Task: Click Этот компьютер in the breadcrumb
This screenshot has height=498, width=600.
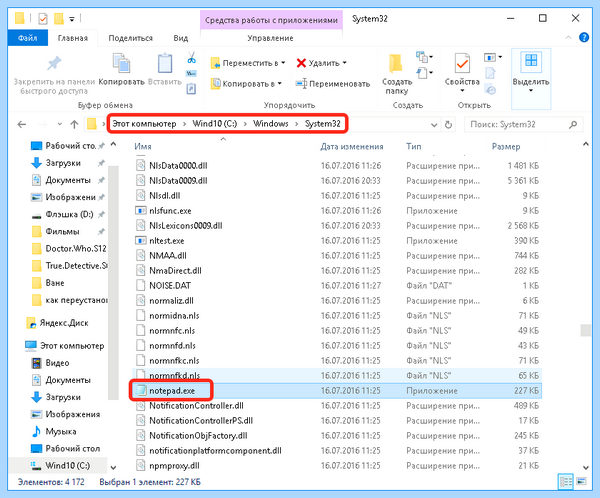Action: pos(144,124)
